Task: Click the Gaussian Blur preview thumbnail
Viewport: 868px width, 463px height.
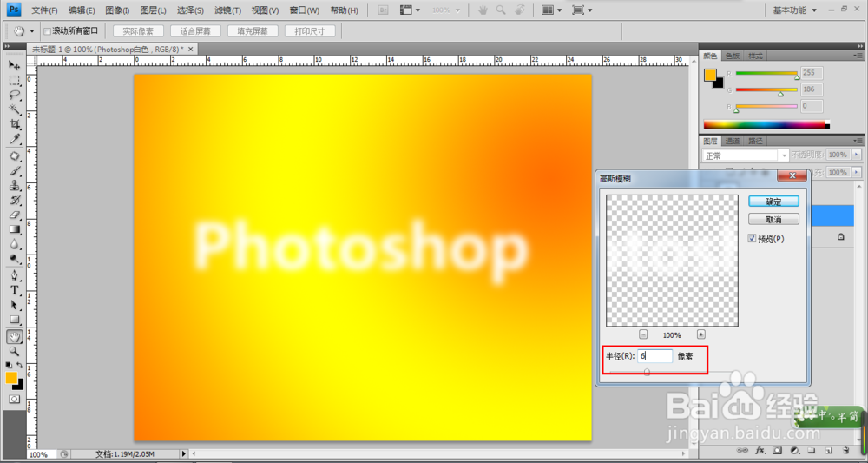Action: (672, 261)
